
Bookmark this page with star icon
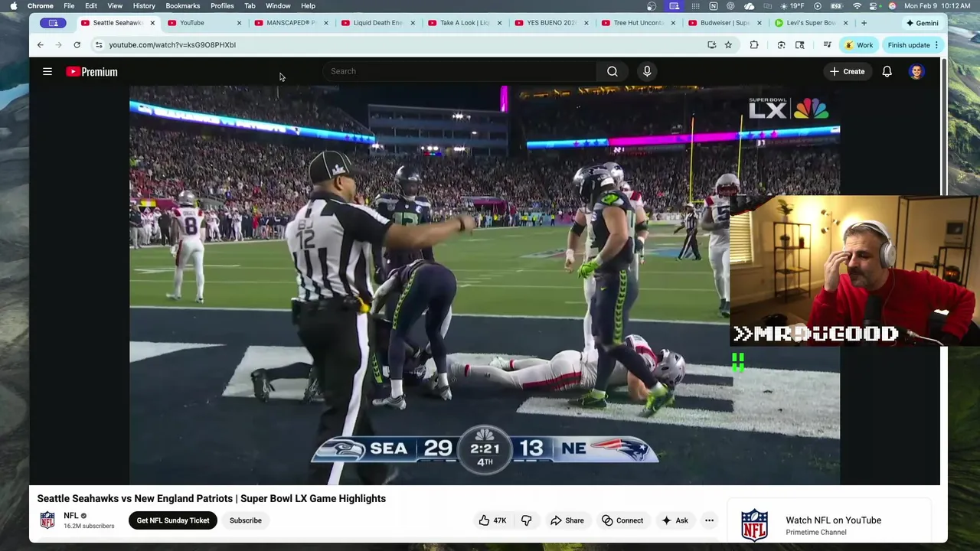[x=728, y=45]
